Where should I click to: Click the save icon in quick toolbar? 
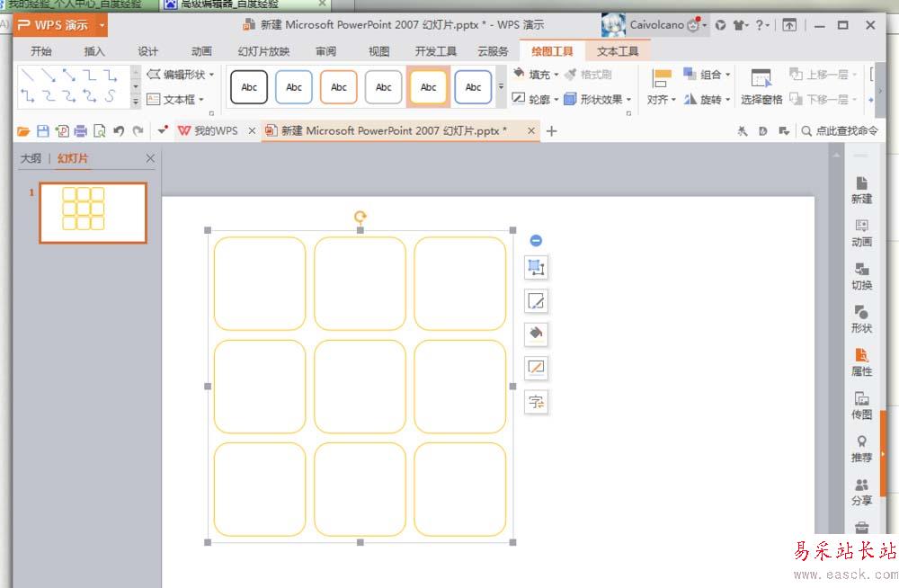[x=42, y=131]
